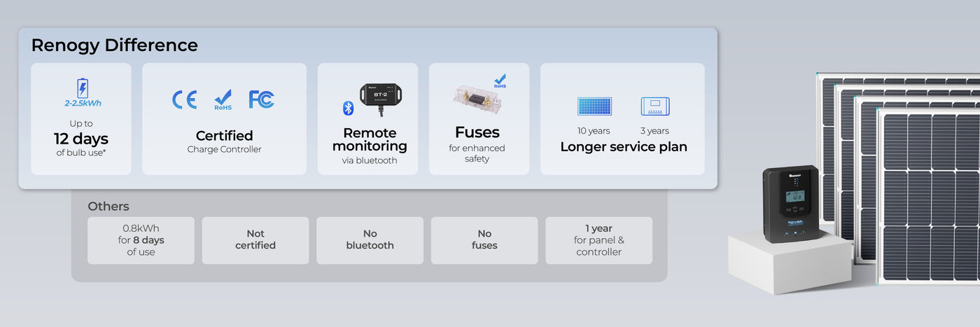Click the CE certification mark

(x=185, y=99)
